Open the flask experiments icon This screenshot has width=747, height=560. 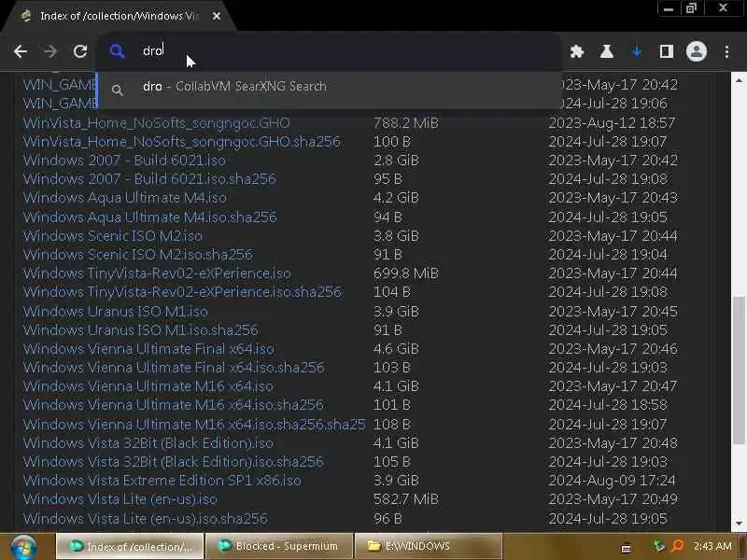coord(606,51)
